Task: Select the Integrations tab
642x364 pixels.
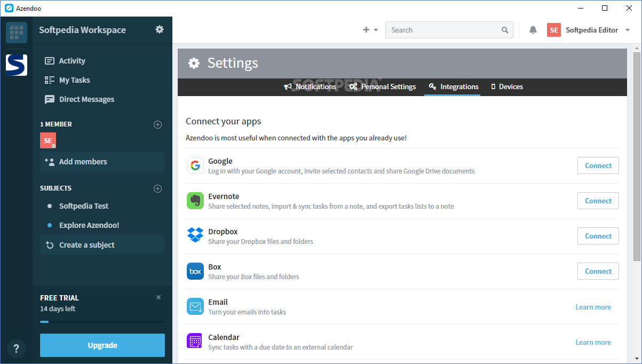Action: point(454,86)
